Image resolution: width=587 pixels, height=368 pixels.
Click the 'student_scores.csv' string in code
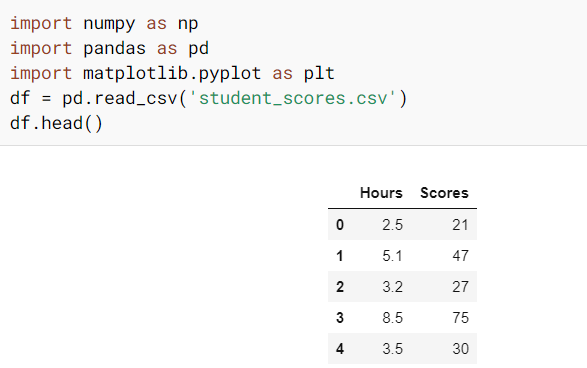(293, 98)
